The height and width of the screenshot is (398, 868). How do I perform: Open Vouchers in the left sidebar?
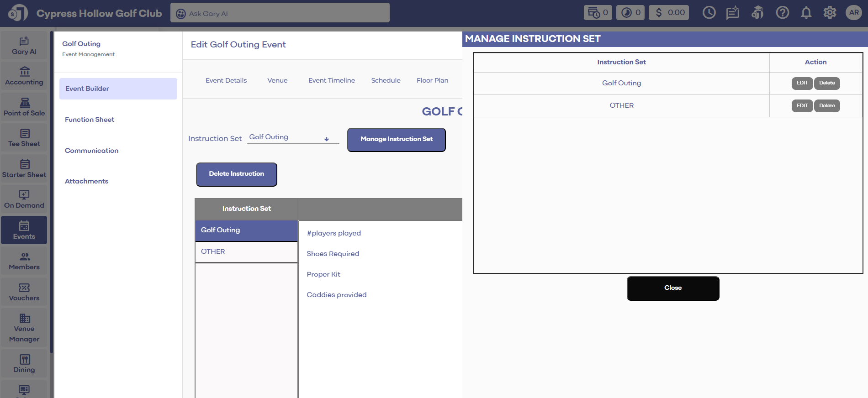point(24,292)
